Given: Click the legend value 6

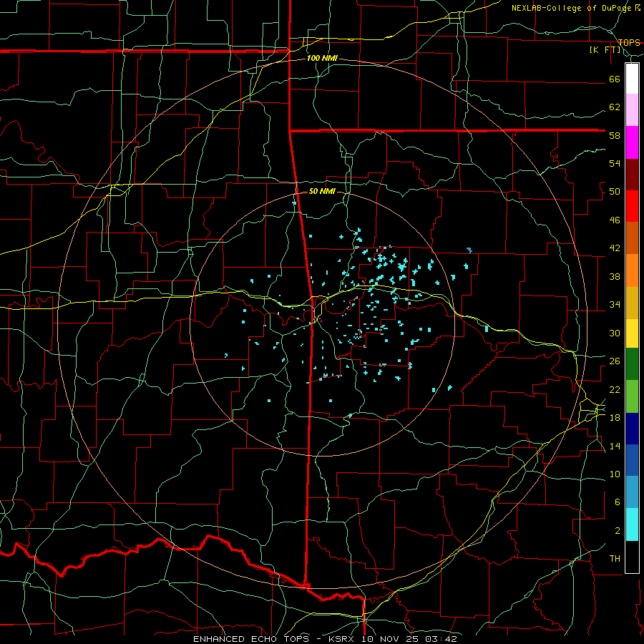Looking at the screenshot, I should click(x=618, y=502).
